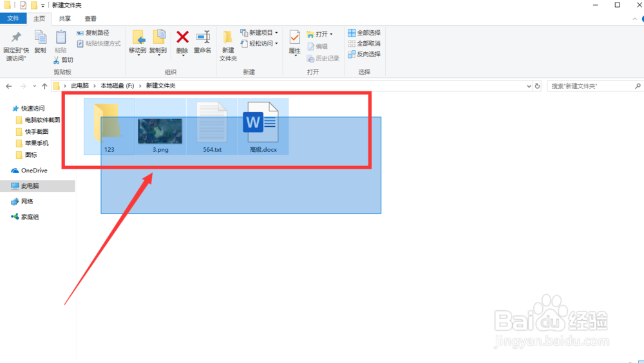Select all items with 全部选择
Screen dimensions: 644x363
coord(364,32)
